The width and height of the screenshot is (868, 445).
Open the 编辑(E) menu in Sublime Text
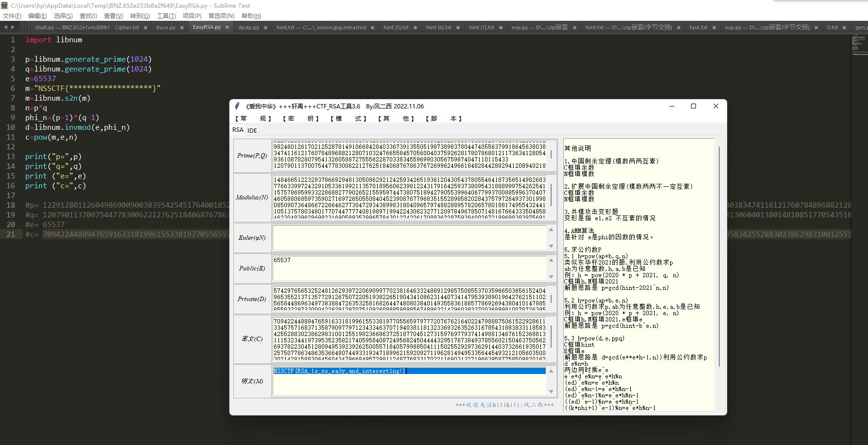(x=38, y=16)
